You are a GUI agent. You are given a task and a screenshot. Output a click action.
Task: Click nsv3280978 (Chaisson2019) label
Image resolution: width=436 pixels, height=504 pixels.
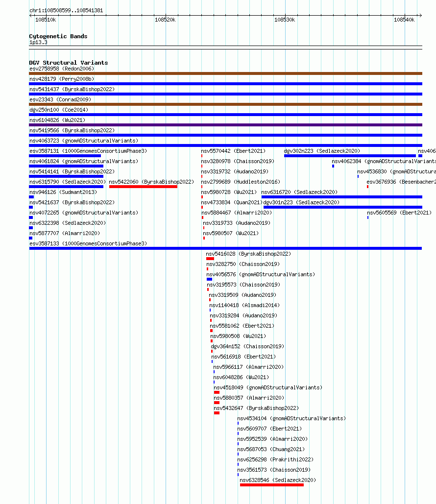point(238,161)
